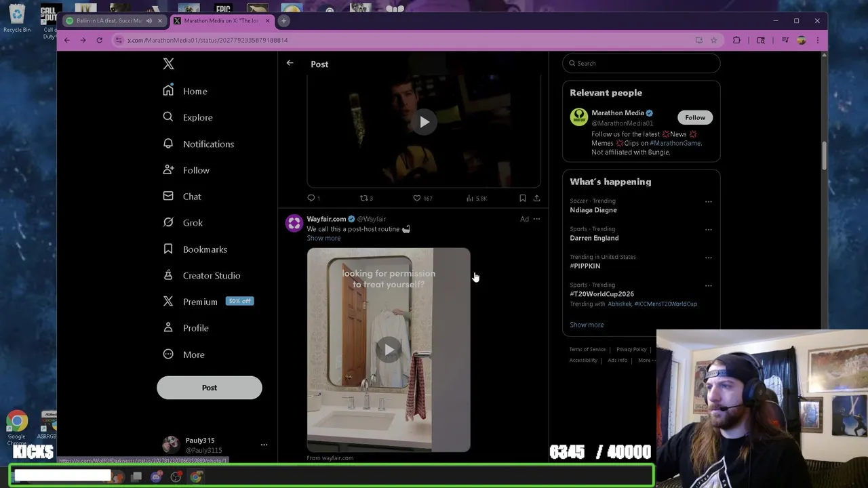
Task: Open the Accessibility footer link
Action: click(583, 361)
